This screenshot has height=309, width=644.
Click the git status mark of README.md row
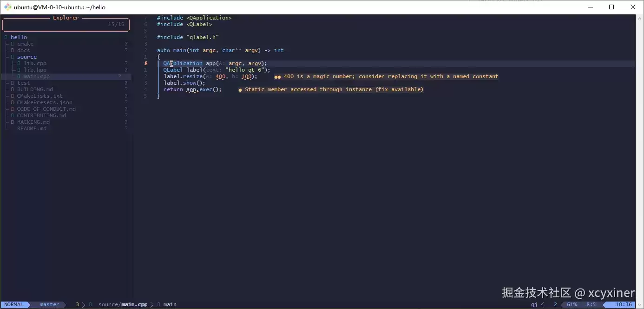tap(126, 128)
